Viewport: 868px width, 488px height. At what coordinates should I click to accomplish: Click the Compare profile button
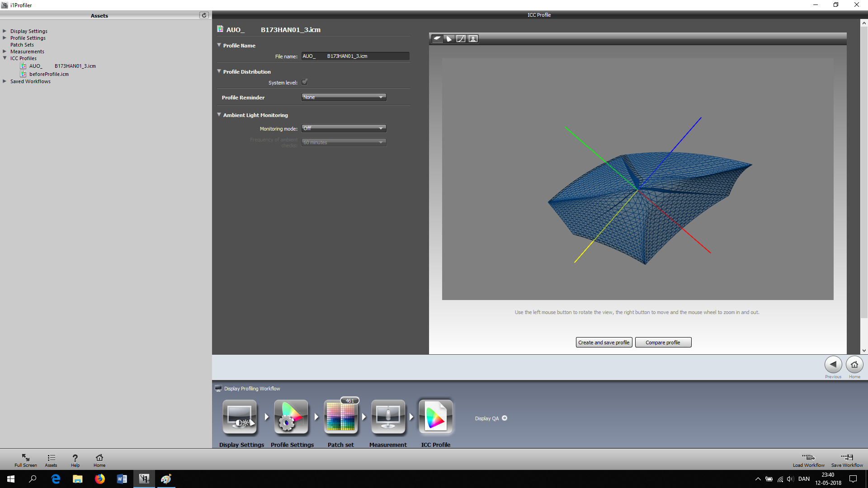663,343
